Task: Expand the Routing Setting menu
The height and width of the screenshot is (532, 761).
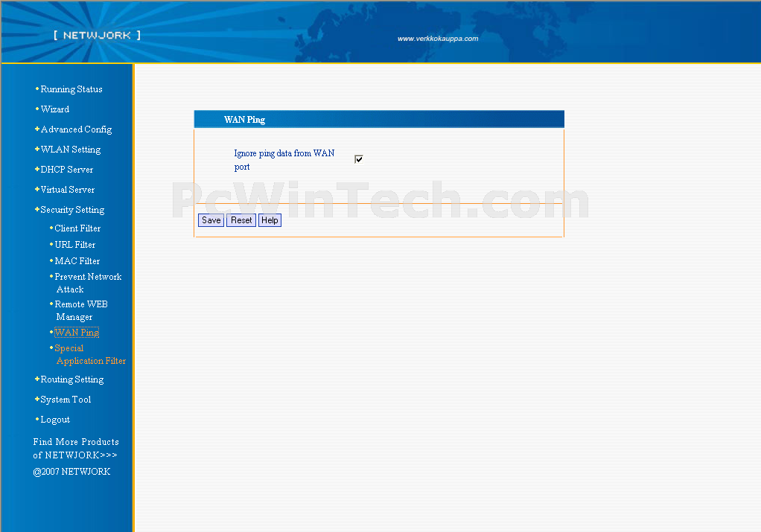Action: click(x=71, y=379)
